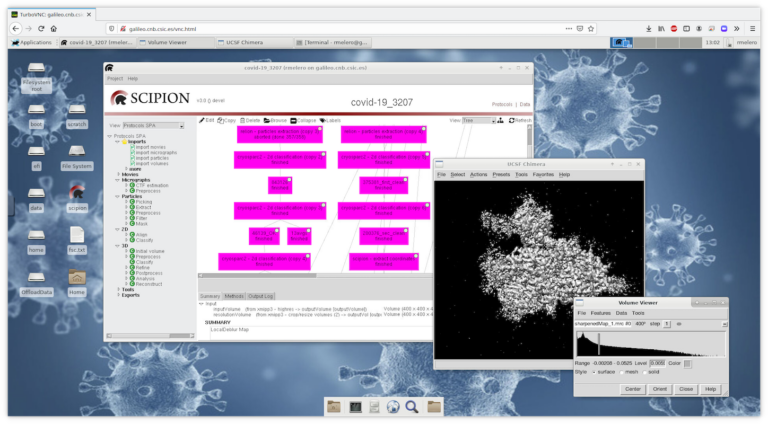768x424 pixels.
Task: Open Volume Viewer Features menu
Action: 600,313
